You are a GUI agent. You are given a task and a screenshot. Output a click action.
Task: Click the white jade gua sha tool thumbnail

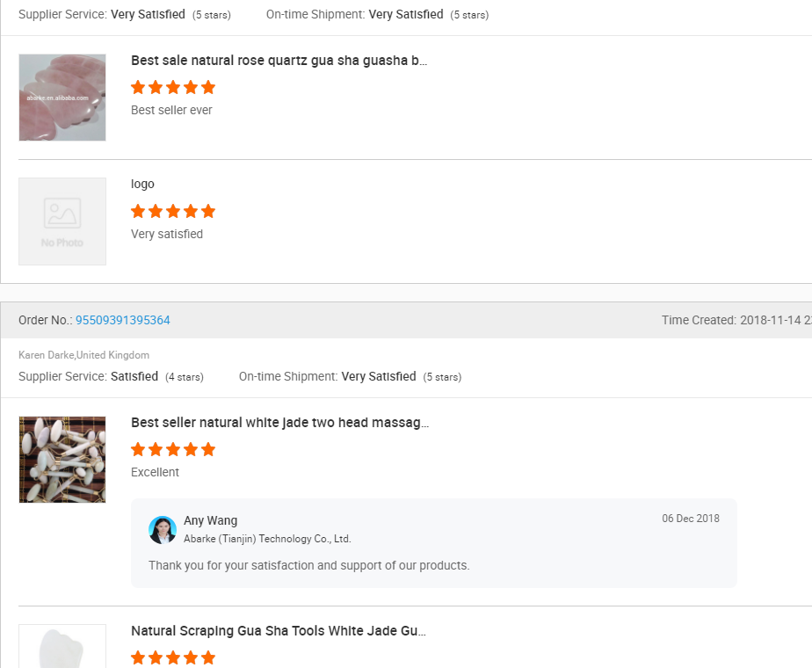pos(62,646)
